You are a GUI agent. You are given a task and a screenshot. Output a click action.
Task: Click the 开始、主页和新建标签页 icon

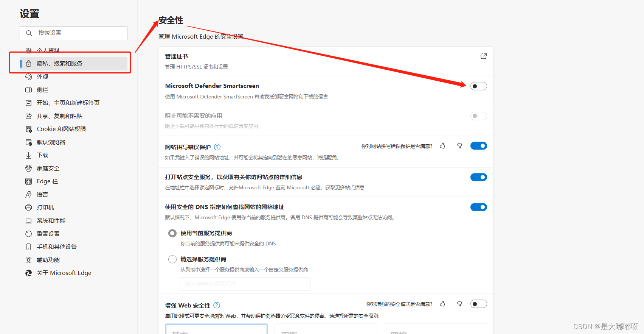tap(28, 103)
